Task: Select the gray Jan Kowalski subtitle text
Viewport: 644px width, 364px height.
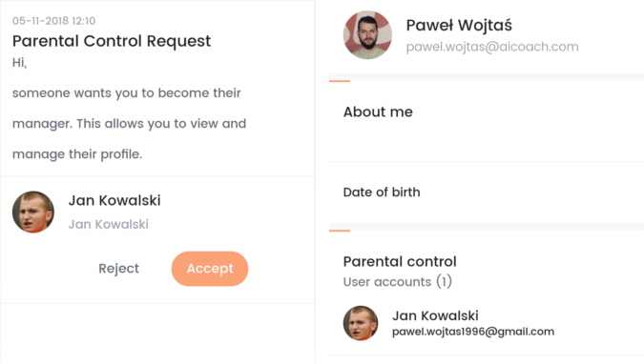Action: tap(109, 224)
